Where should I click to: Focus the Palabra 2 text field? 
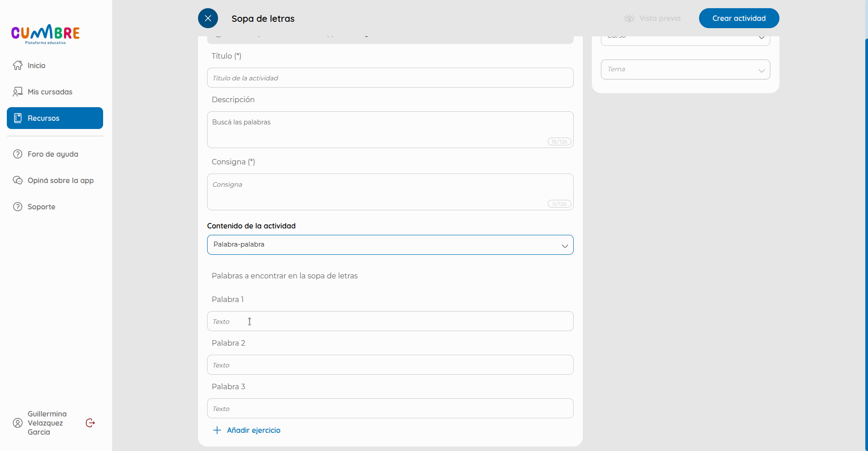[390, 365]
